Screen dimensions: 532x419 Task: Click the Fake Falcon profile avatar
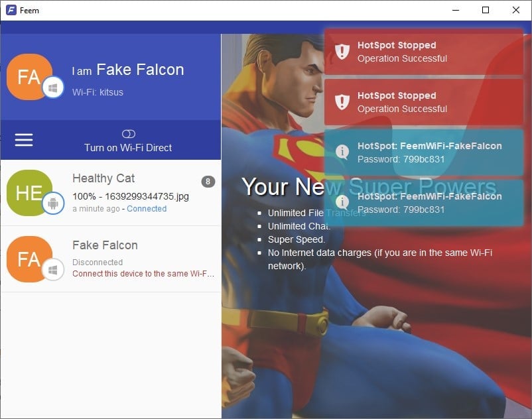click(28, 76)
